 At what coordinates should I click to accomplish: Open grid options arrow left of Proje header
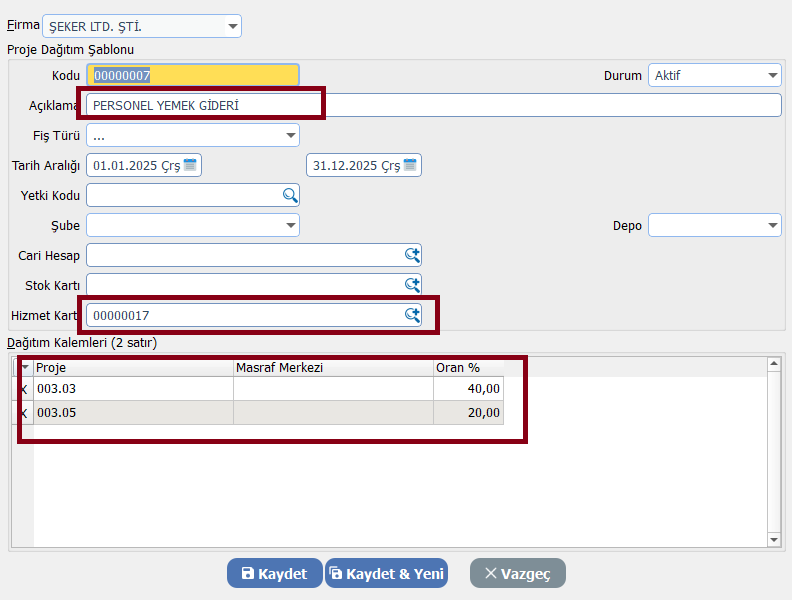[x=24, y=367]
